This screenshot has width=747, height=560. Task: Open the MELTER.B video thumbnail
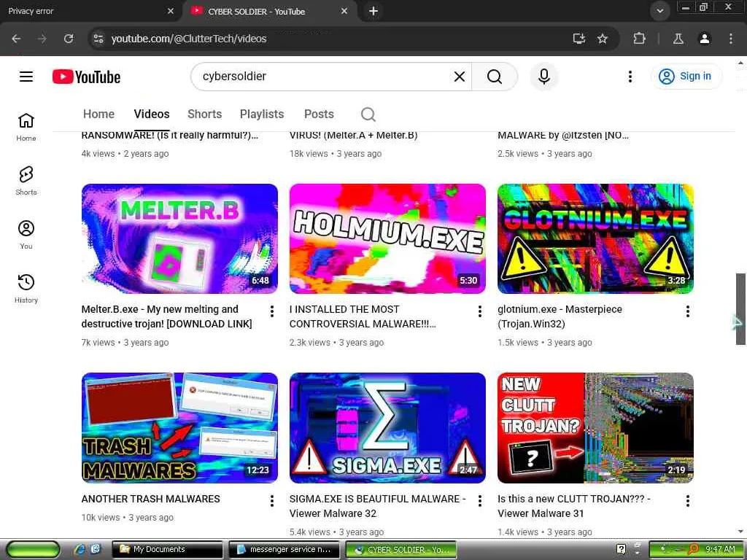179,238
